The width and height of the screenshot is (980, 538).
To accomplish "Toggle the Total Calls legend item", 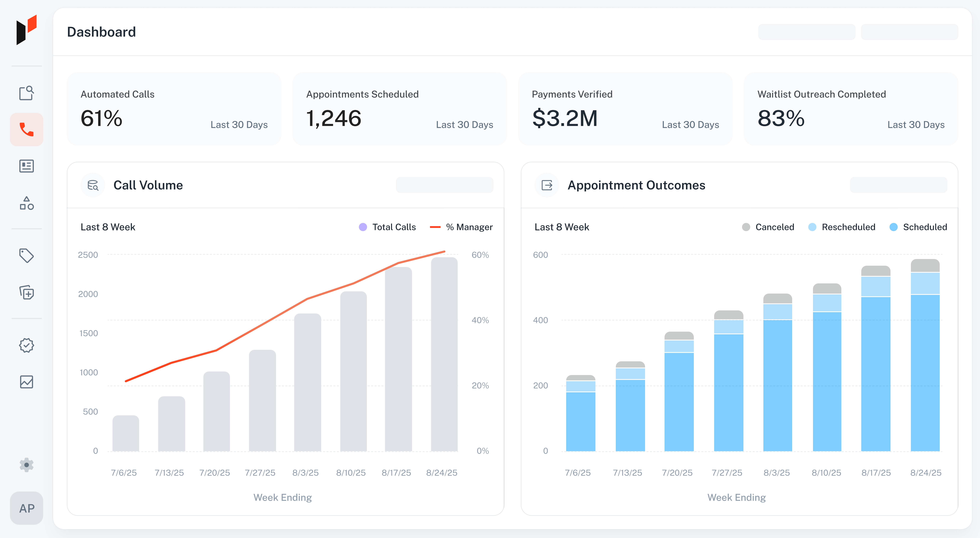I will 387,227.
